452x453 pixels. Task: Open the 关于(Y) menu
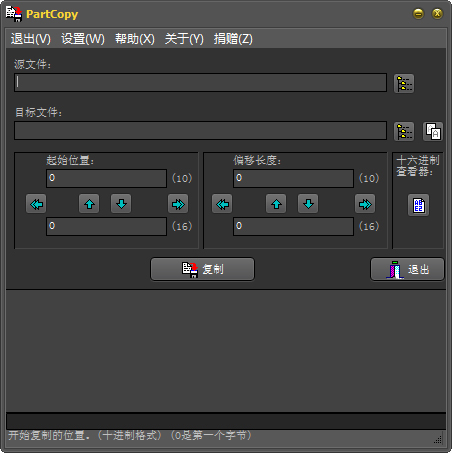click(184, 39)
